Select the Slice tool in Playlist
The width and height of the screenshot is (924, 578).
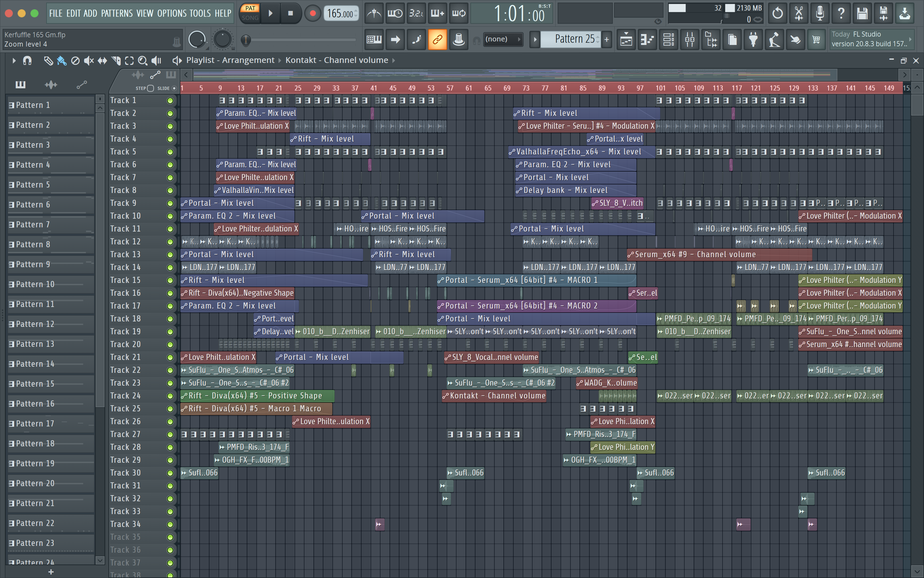tap(116, 60)
